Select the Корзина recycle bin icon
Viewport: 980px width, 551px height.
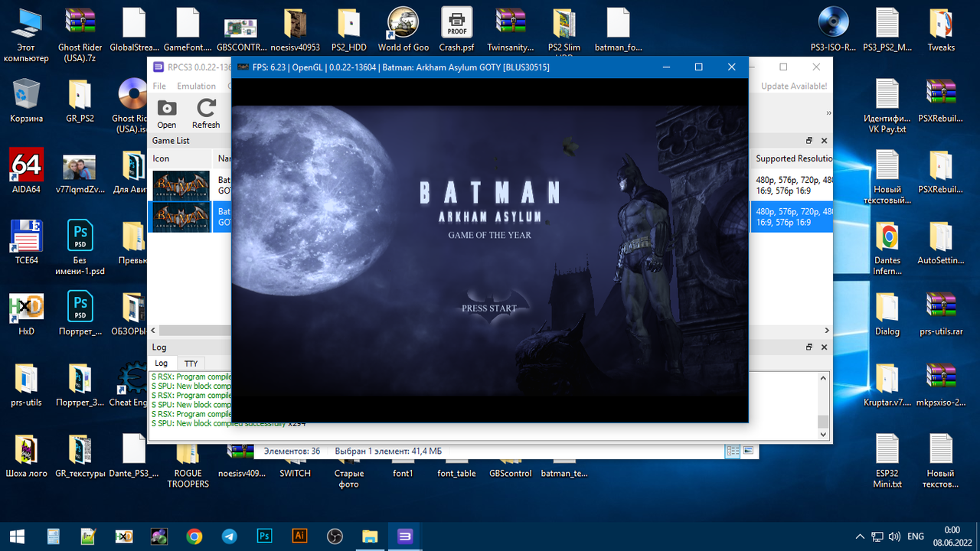pos(26,100)
